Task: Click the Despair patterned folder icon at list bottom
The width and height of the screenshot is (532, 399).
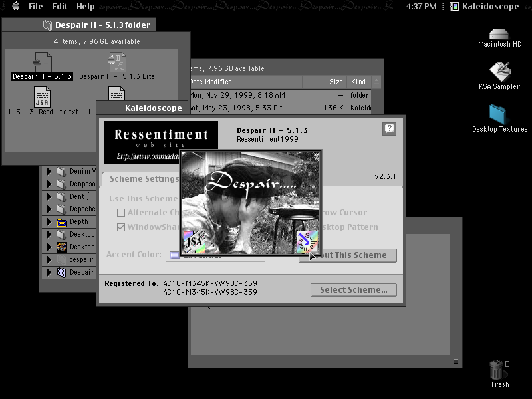Action: pyautogui.click(x=61, y=272)
